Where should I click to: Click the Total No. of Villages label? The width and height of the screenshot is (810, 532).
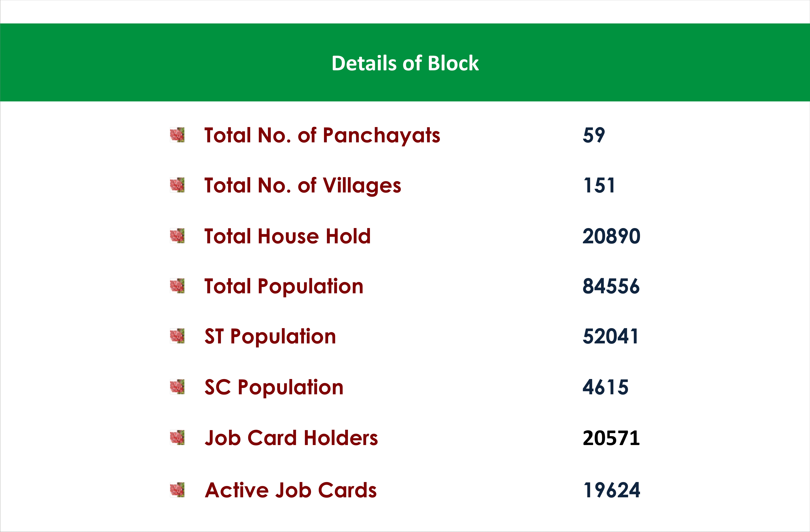click(303, 185)
